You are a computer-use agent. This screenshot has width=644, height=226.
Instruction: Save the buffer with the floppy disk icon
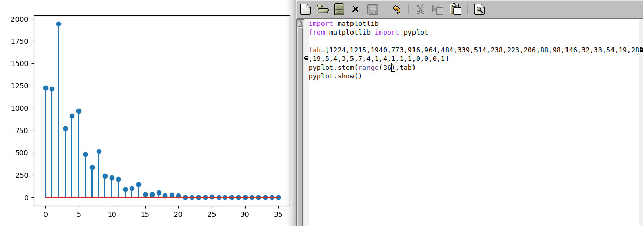pos(372,9)
